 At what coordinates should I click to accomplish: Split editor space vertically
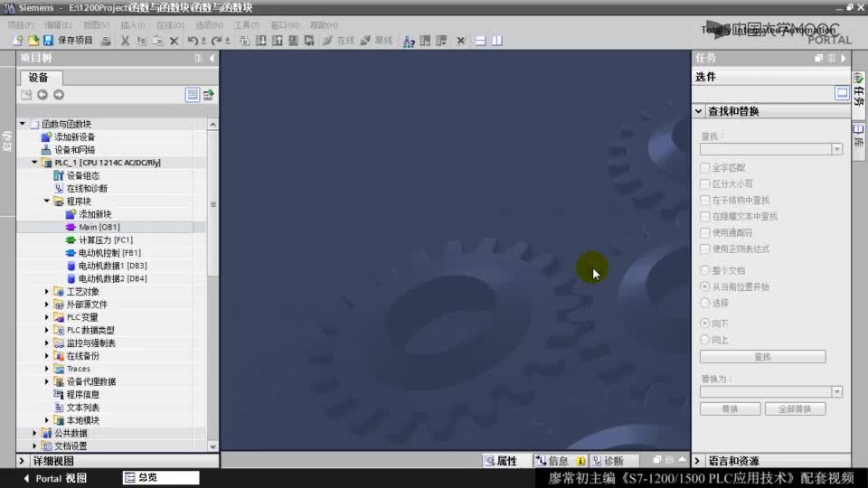click(x=496, y=41)
